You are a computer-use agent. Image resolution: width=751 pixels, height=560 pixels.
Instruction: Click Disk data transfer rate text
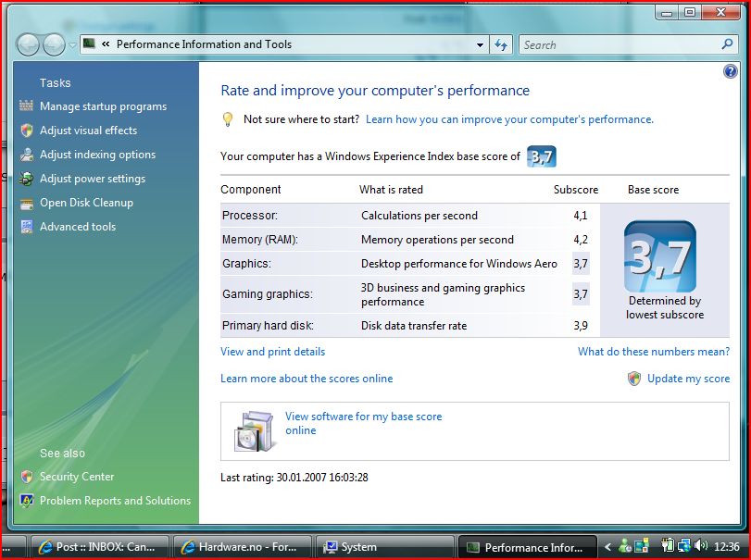coord(414,326)
